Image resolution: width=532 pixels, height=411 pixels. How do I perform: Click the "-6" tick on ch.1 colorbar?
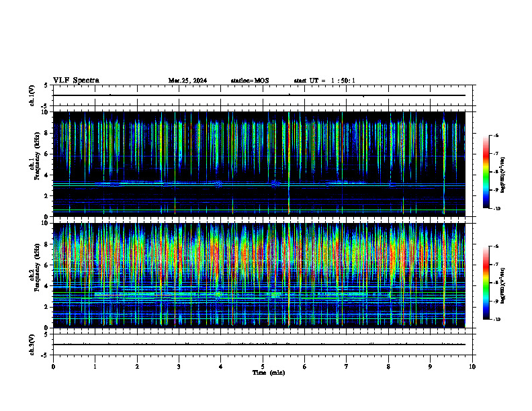pos(496,136)
